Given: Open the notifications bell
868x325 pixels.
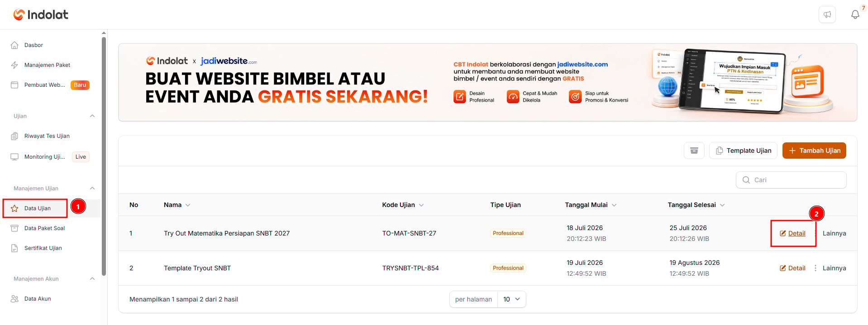Looking at the screenshot, I should [x=855, y=14].
